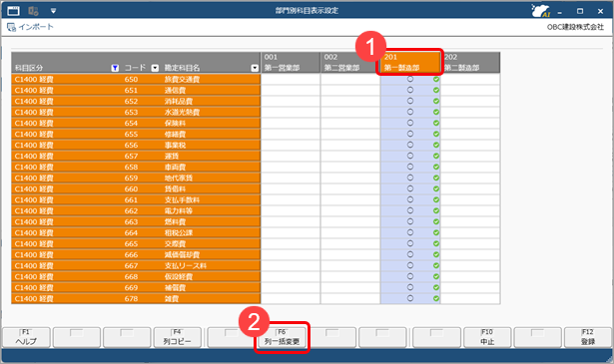Open the コード column dropdown arrow
614x364 pixels.
[155, 68]
